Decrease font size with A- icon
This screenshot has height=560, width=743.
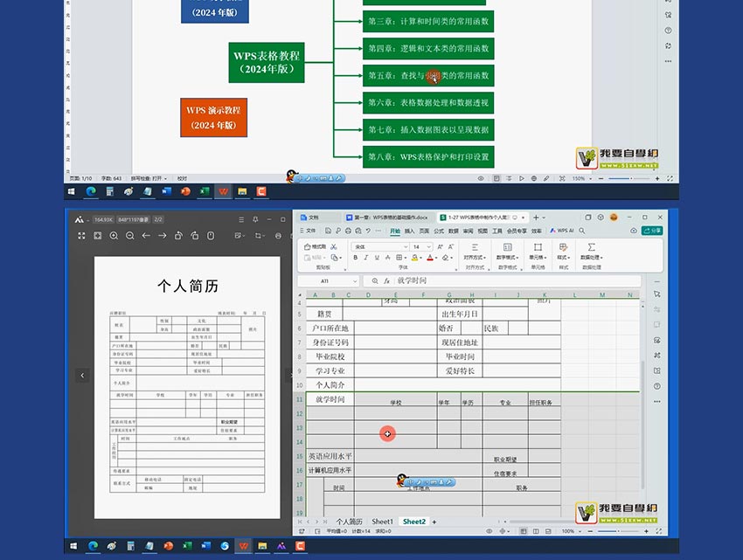point(451,246)
